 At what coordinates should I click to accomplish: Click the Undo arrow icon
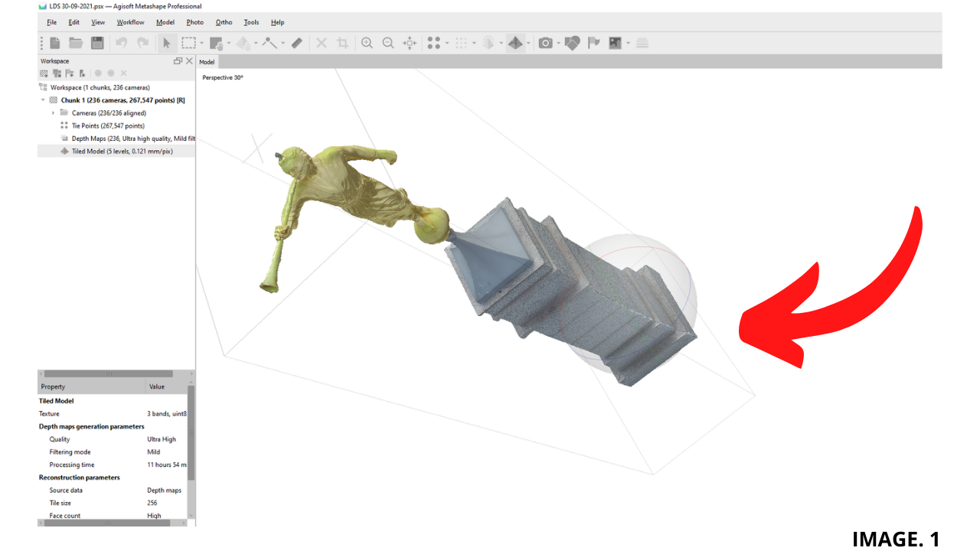121,43
